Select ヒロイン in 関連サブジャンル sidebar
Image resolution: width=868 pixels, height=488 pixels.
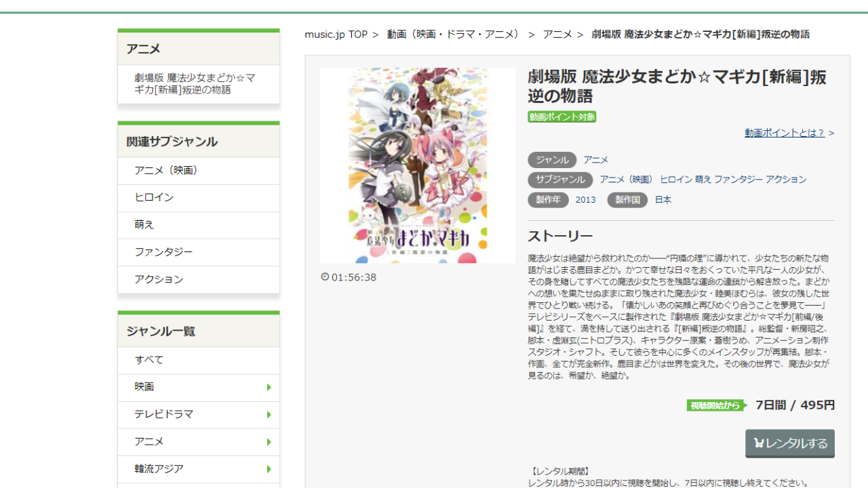(x=199, y=198)
